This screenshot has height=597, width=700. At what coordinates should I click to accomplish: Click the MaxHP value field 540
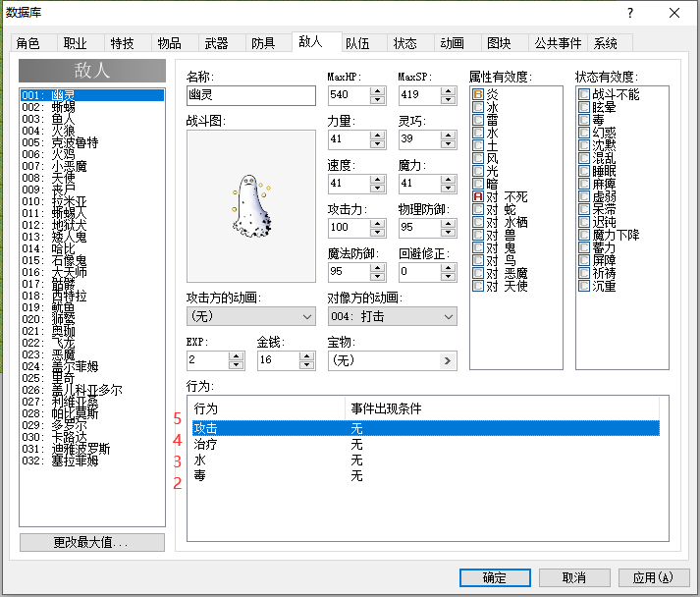[350, 95]
